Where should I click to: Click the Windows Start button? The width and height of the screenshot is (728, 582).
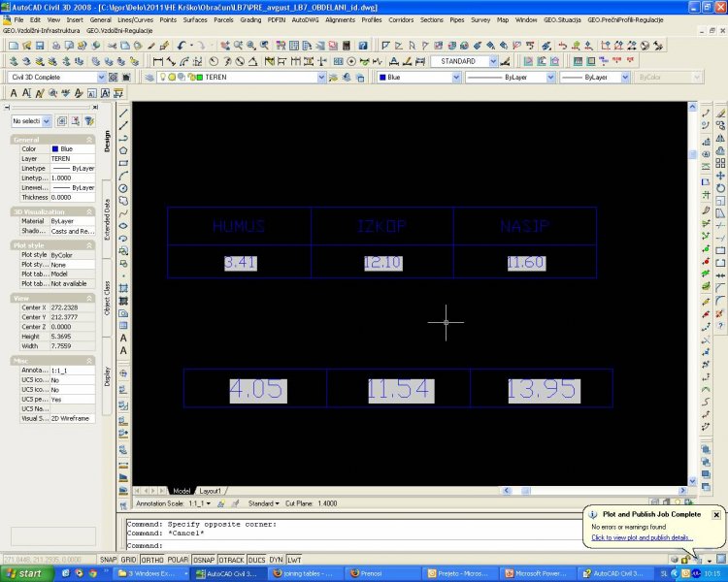24,573
